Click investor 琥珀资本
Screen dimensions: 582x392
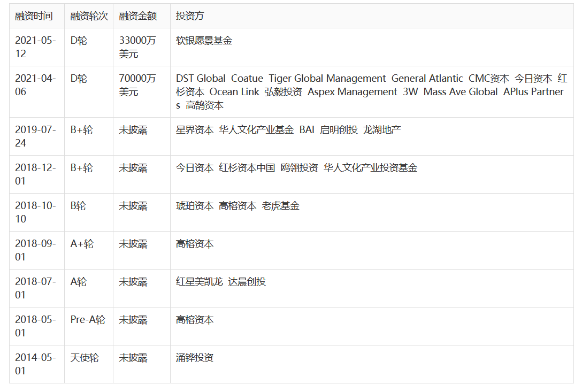pos(195,206)
